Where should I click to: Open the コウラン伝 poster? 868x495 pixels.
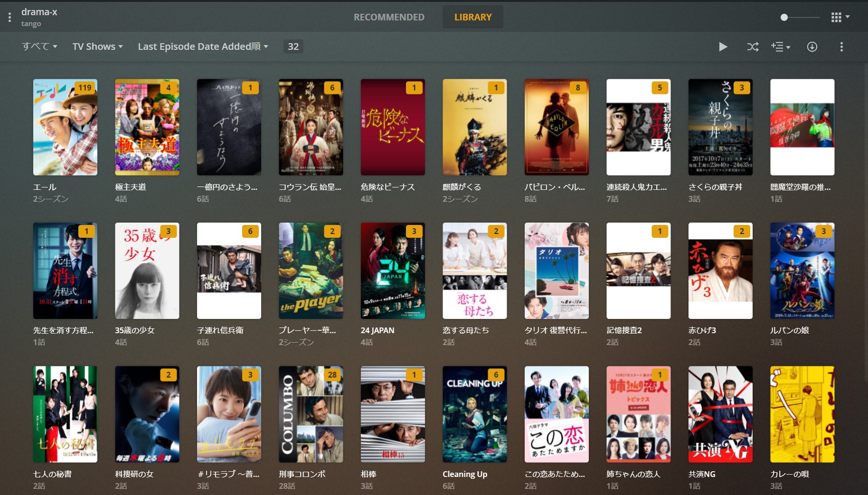pyautogui.click(x=311, y=127)
